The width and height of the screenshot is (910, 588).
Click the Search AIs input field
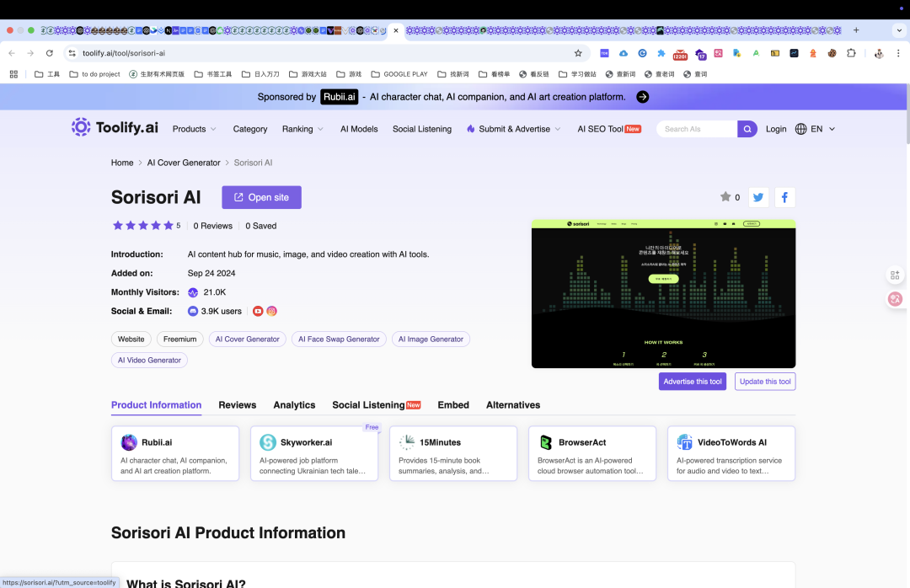point(699,129)
